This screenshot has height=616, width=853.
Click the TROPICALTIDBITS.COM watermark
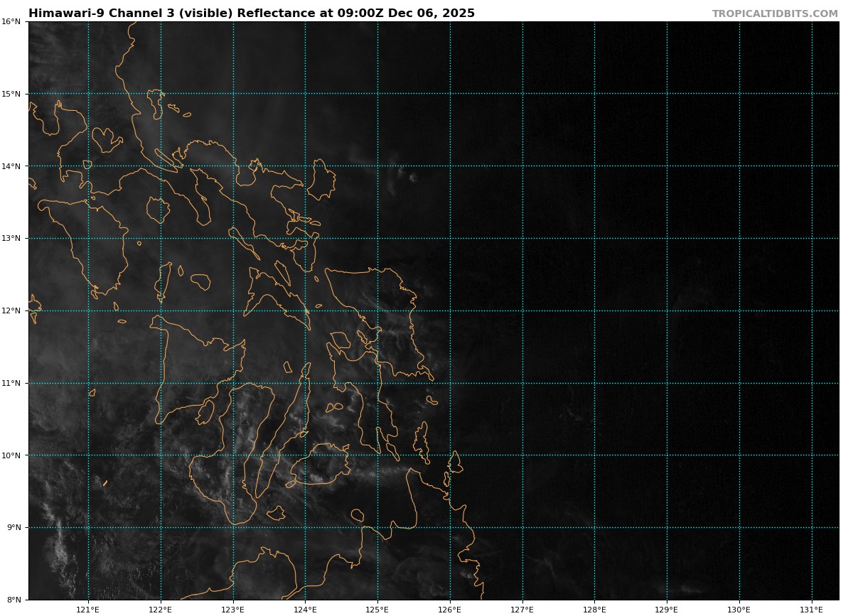coord(775,13)
